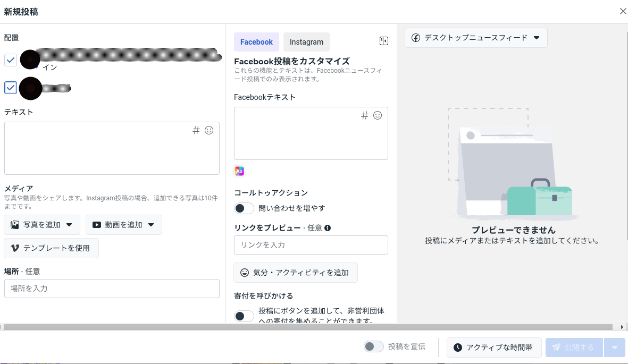Switch to the Instagram tab

click(306, 42)
